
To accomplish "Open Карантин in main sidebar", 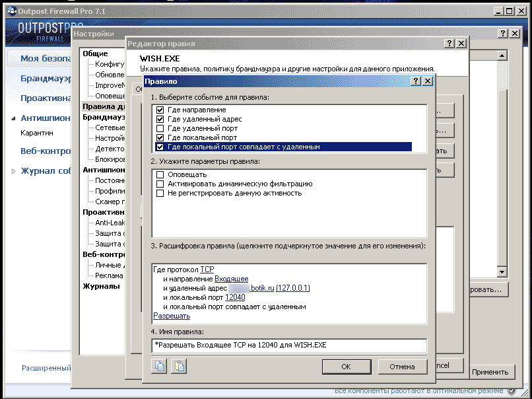I will [37, 133].
